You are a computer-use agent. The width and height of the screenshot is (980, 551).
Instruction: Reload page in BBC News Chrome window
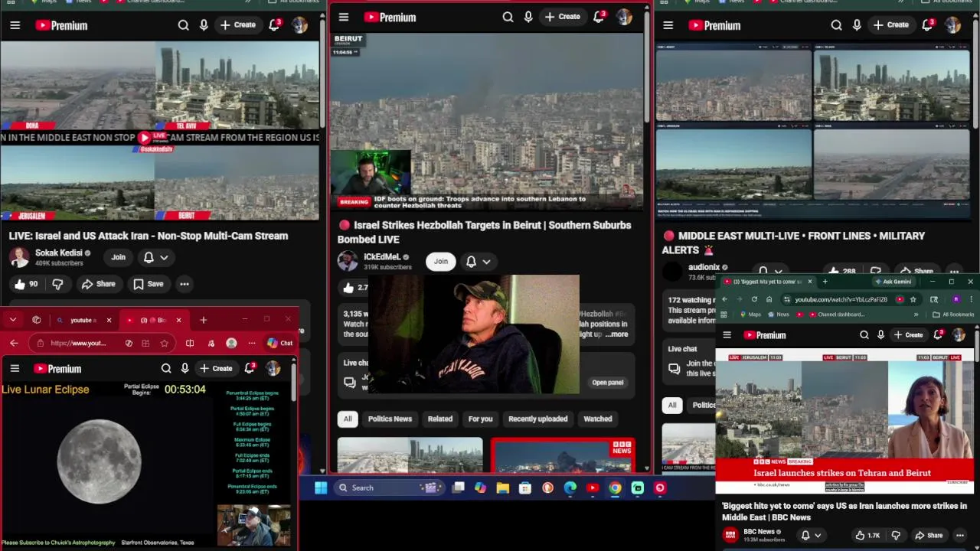click(754, 299)
